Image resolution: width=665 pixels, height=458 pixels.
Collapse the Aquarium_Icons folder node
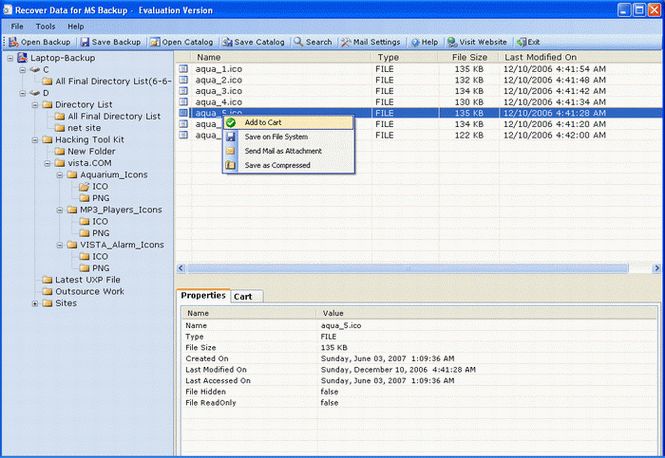point(60,174)
